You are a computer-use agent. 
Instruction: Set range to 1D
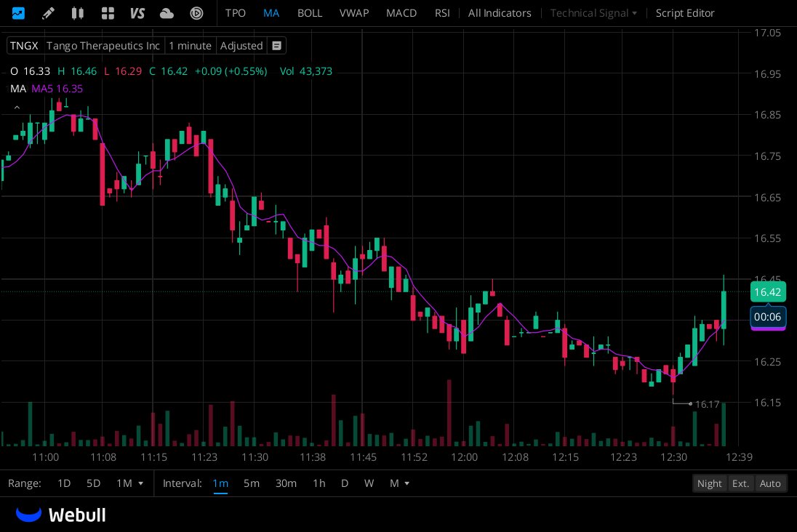pyautogui.click(x=64, y=483)
